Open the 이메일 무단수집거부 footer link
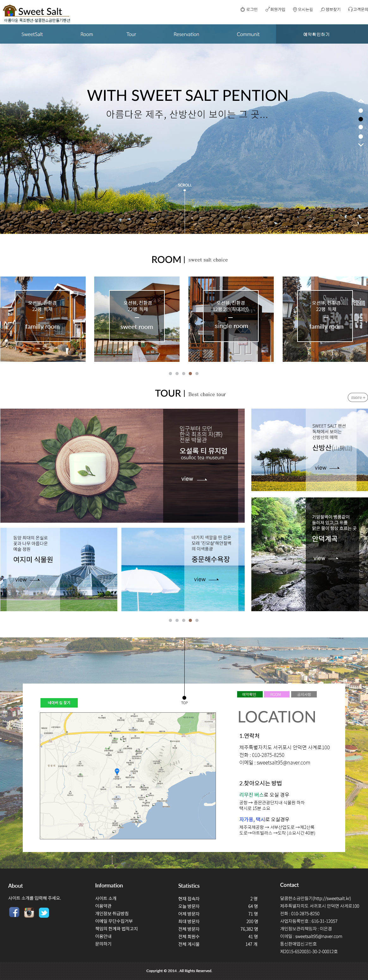The width and height of the screenshot is (368, 980). (114, 921)
